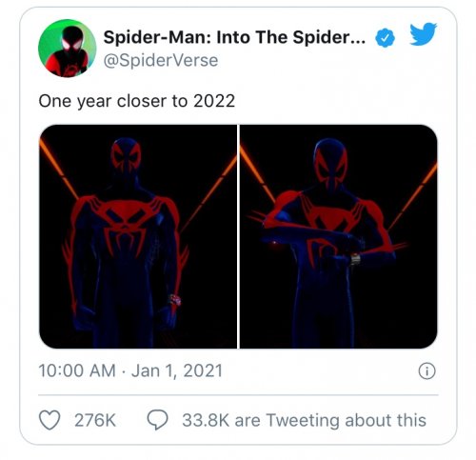The height and width of the screenshot is (460, 476).
Task: Click the Twitter bird logo
Action: pyautogui.click(x=423, y=34)
